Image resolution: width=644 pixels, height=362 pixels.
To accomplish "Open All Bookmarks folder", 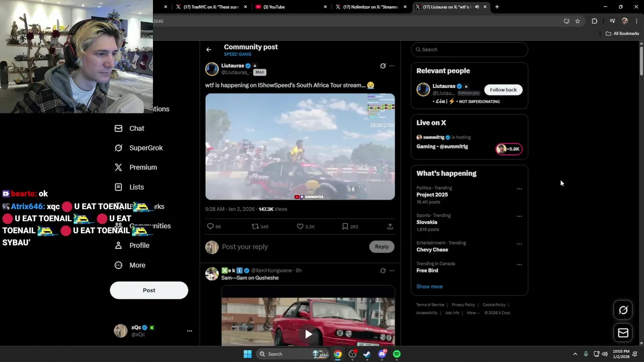I will [x=622, y=34].
